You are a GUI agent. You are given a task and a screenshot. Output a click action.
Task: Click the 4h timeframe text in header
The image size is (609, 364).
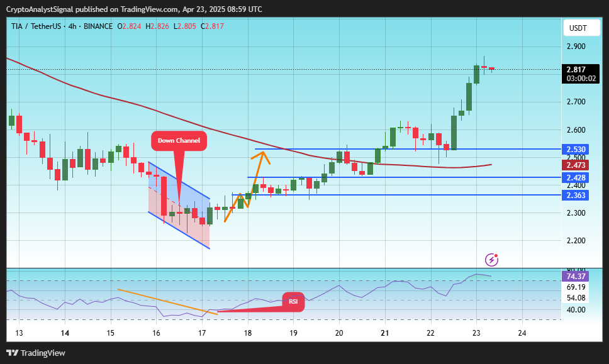(72, 26)
